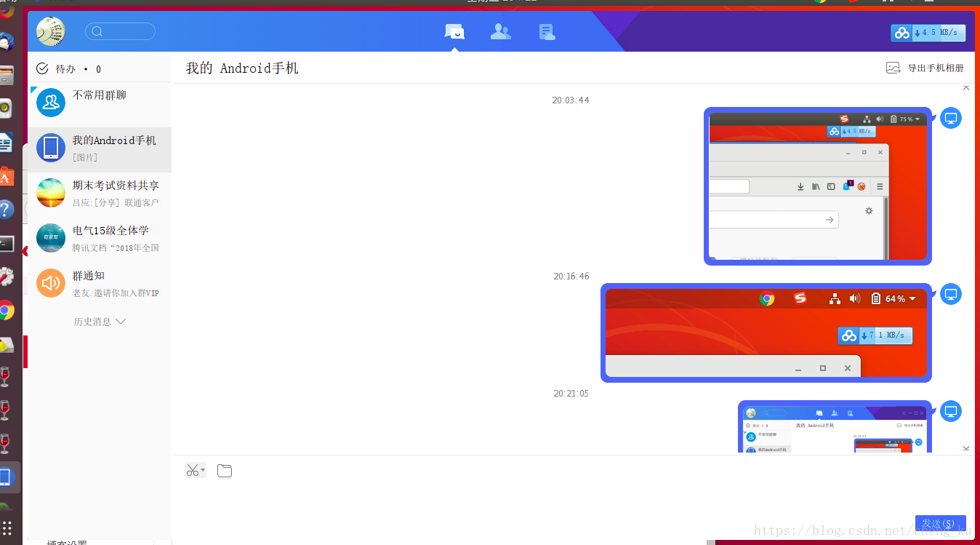Click the 4.5 MB/s speed widget
The width and height of the screenshot is (980, 545).
click(928, 33)
